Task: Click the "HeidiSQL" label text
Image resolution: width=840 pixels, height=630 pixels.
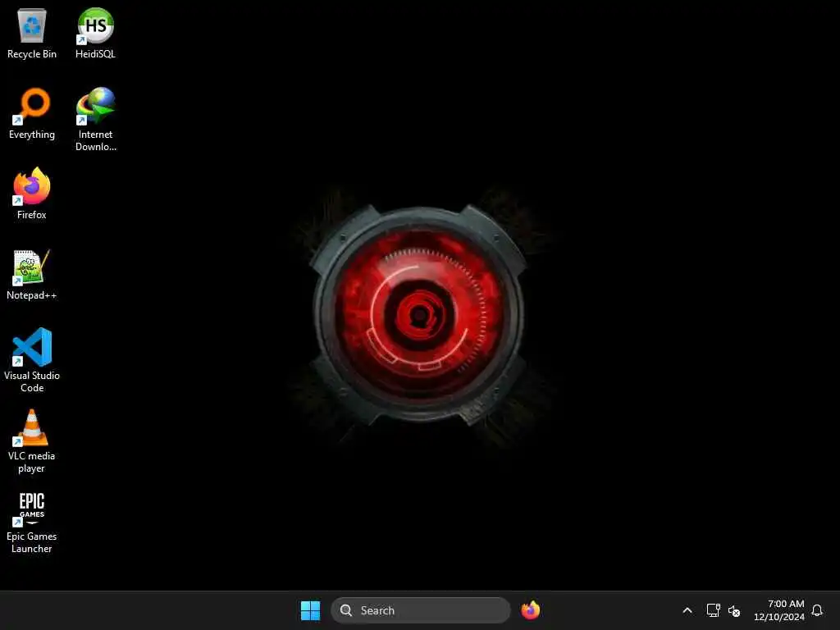Action: pyautogui.click(x=95, y=54)
